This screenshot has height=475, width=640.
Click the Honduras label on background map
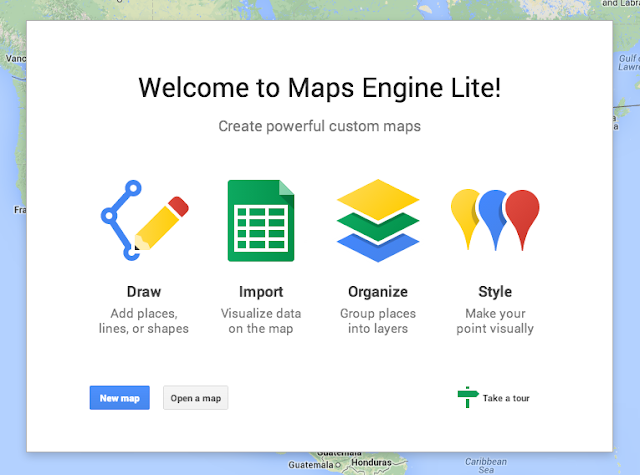click(x=371, y=462)
